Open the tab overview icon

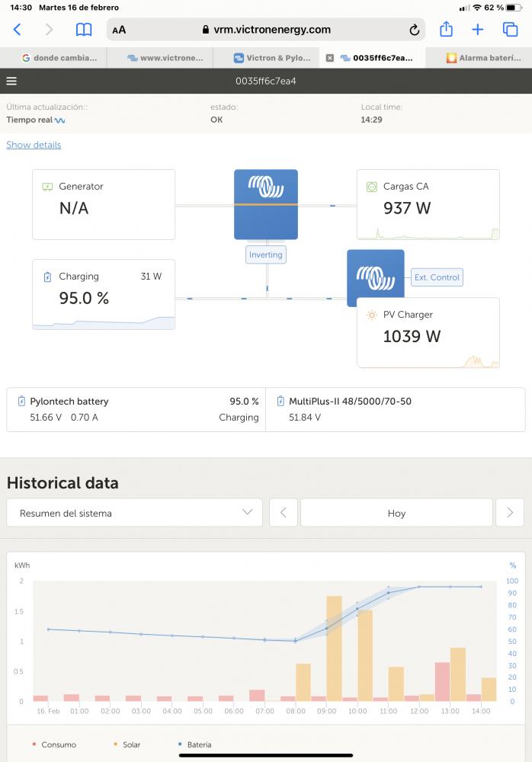pos(510,30)
